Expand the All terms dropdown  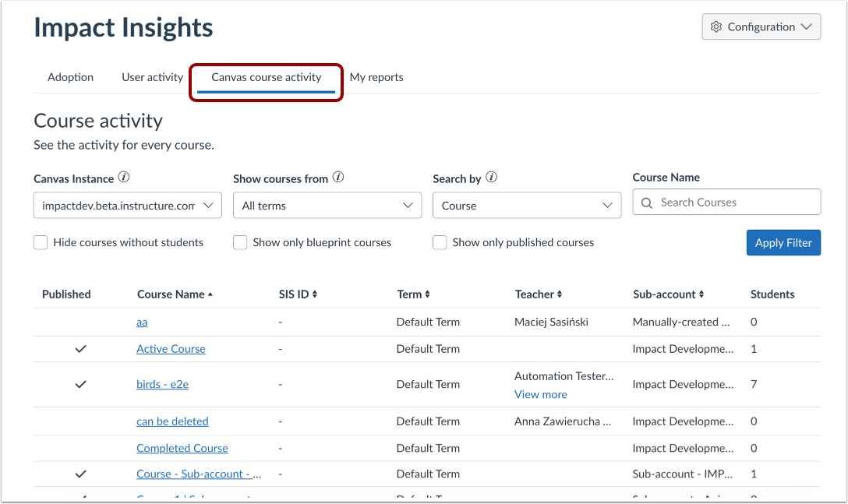tap(327, 206)
